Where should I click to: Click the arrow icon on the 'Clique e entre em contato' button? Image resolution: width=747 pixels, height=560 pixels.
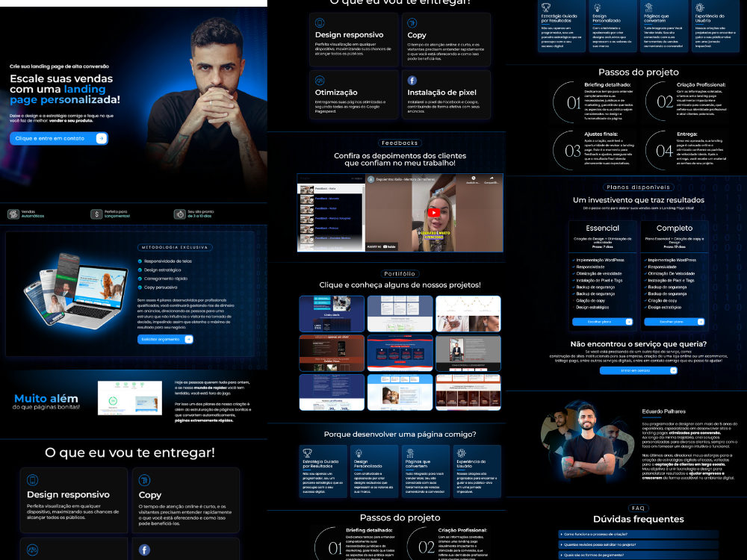(101, 139)
